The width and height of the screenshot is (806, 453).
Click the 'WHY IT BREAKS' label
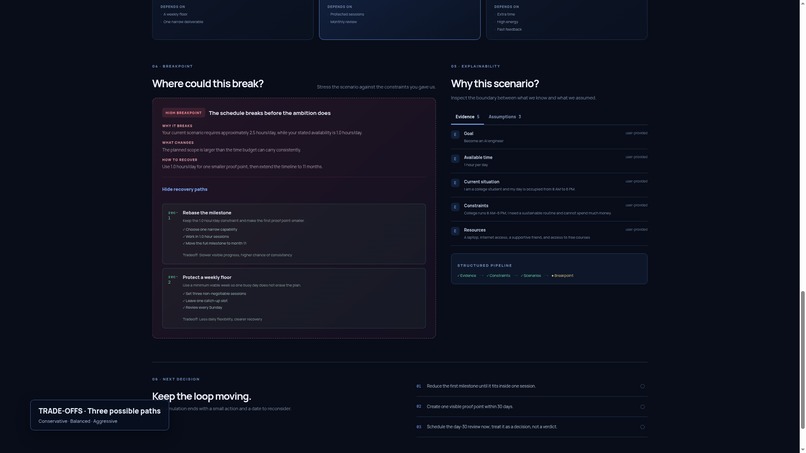point(177,126)
